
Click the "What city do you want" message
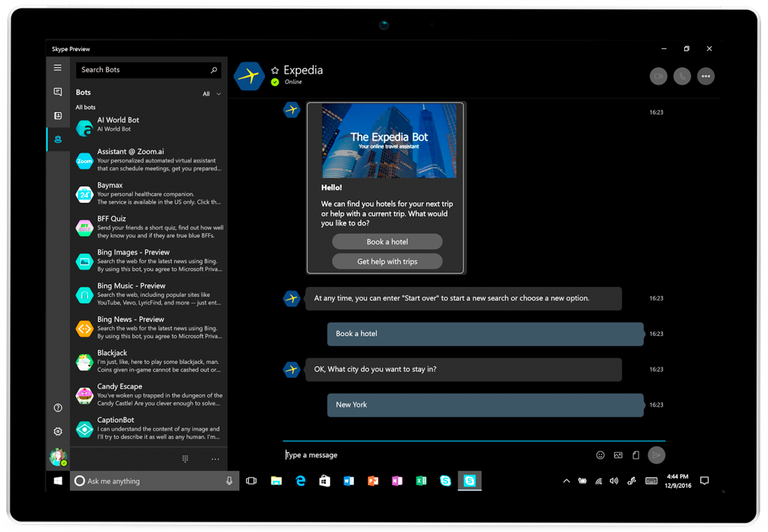(x=463, y=369)
